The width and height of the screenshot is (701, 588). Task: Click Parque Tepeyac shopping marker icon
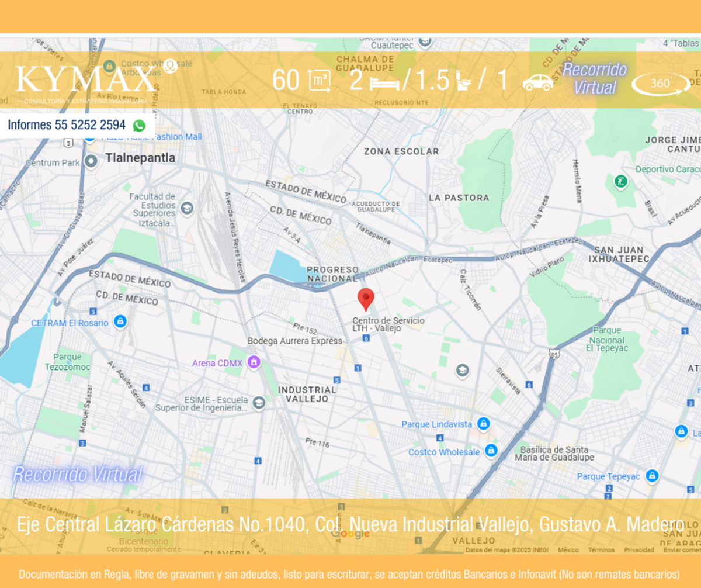pos(652,476)
